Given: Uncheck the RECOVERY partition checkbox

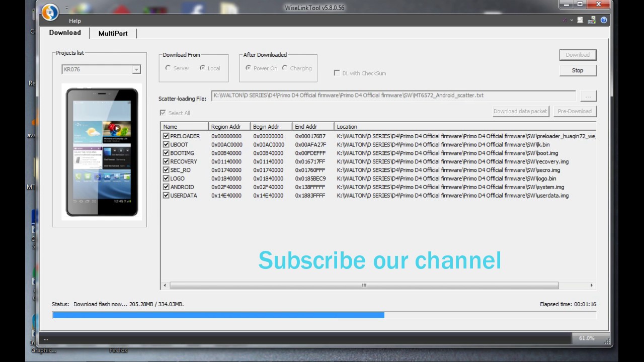Looking at the screenshot, I should point(166,161).
